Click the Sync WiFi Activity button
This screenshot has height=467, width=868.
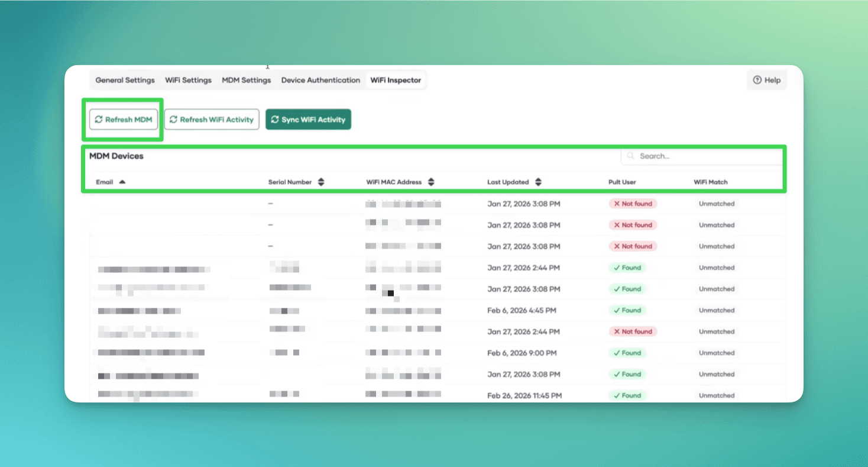click(x=308, y=119)
